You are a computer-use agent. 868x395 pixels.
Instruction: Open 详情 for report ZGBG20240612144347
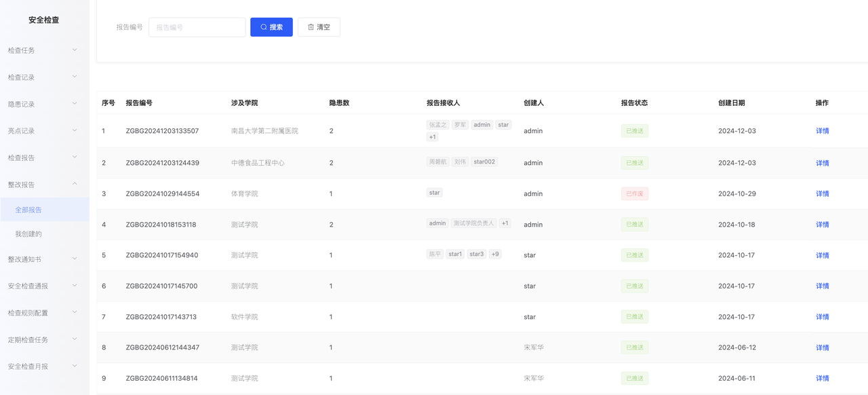point(823,347)
